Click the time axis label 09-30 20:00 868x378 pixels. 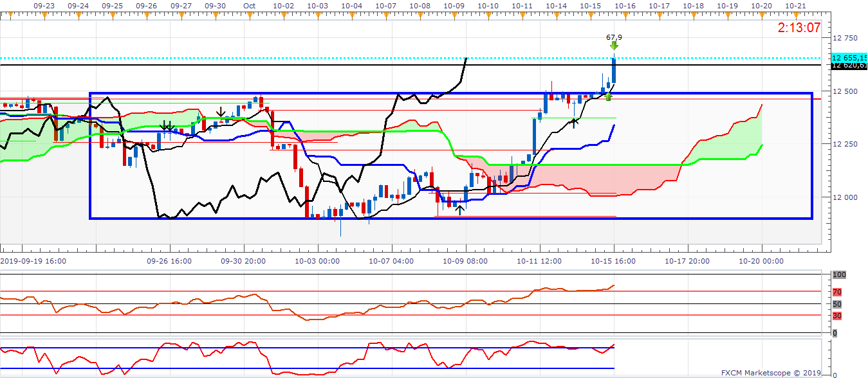point(243,261)
